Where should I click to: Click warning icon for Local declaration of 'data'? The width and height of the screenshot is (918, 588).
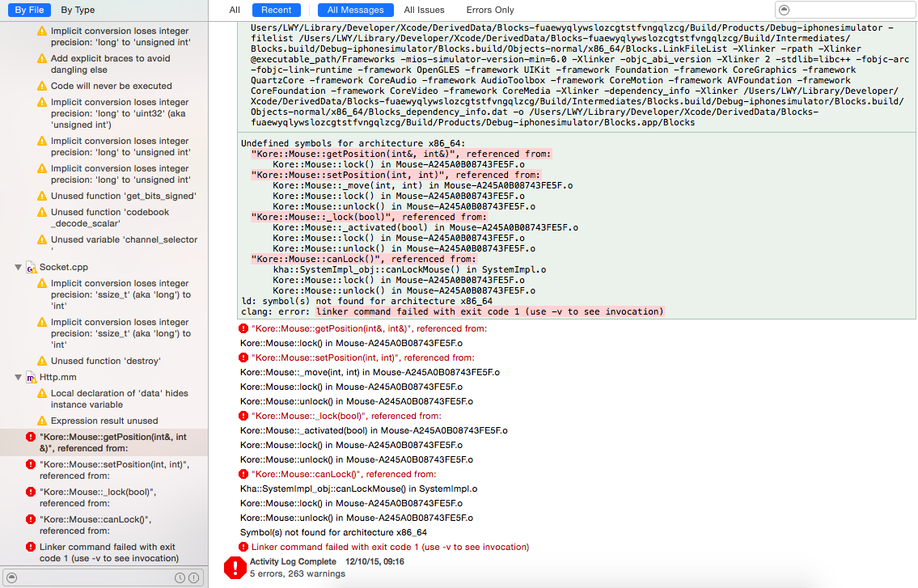pyautogui.click(x=42, y=394)
